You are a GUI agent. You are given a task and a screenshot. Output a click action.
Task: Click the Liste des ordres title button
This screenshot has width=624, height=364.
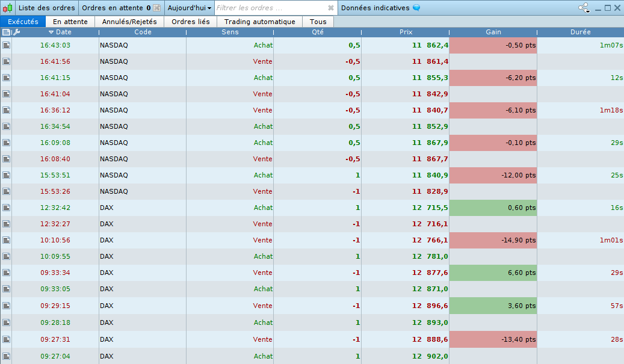point(46,8)
